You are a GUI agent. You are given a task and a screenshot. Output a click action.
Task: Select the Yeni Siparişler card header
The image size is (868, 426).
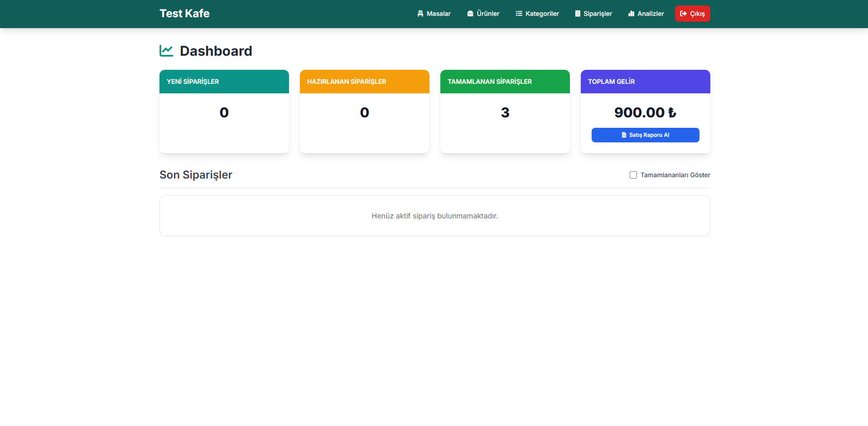pyautogui.click(x=224, y=82)
